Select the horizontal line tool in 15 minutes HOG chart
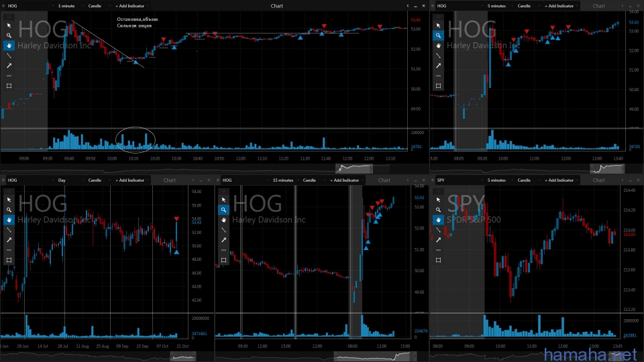 coord(223,250)
